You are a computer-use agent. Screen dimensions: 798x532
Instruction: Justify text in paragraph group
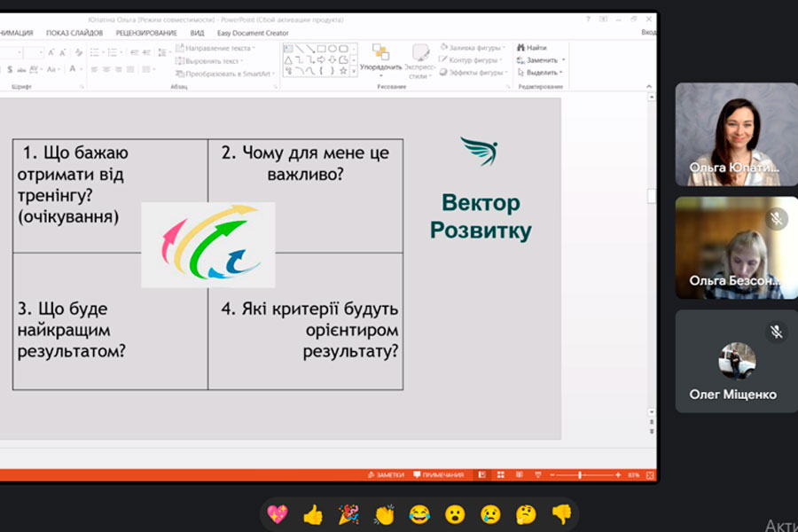pyautogui.click(x=130, y=69)
